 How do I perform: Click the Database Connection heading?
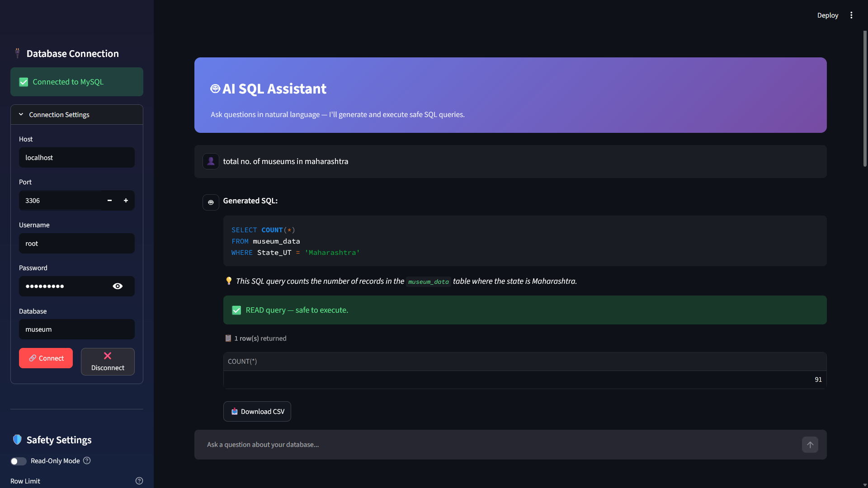pyautogui.click(x=73, y=54)
